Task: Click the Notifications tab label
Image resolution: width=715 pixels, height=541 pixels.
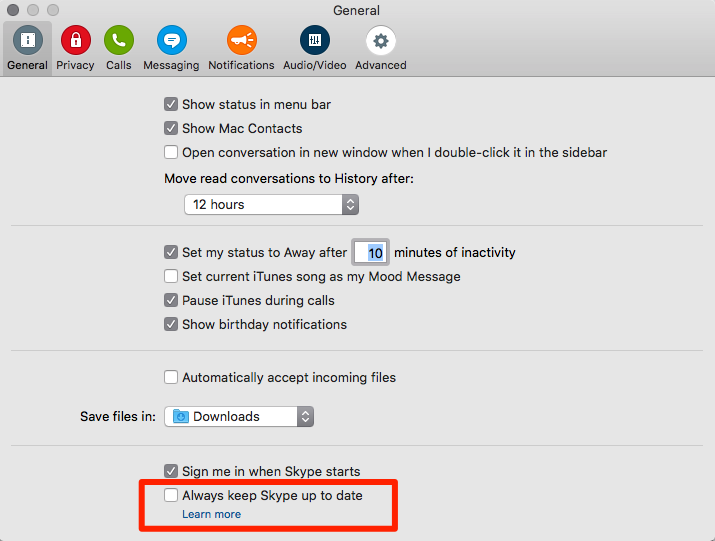Action: coord(241,65)
